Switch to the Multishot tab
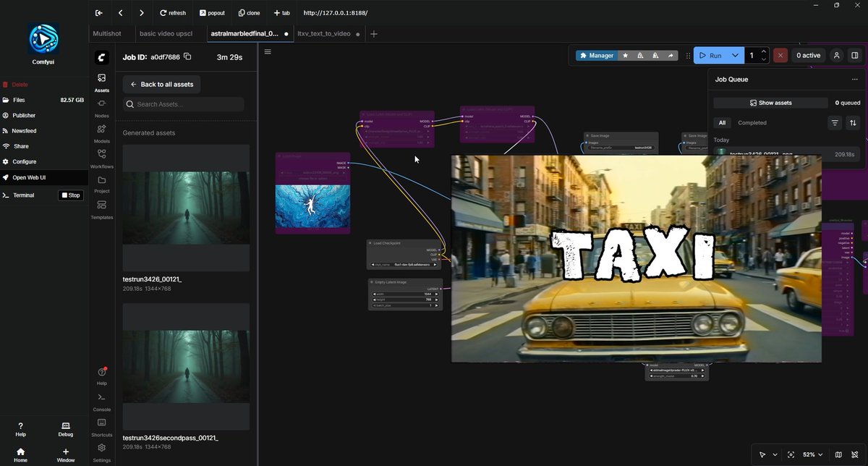 pos(107,34)
